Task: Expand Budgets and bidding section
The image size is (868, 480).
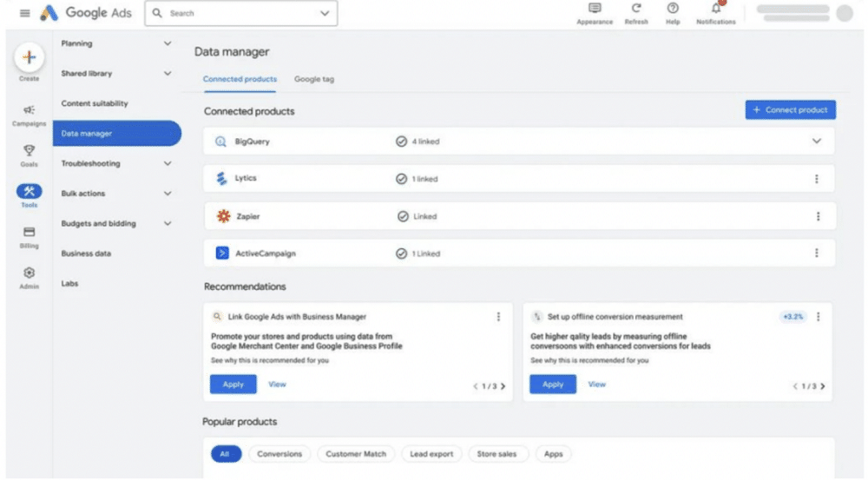Action: 168,223
